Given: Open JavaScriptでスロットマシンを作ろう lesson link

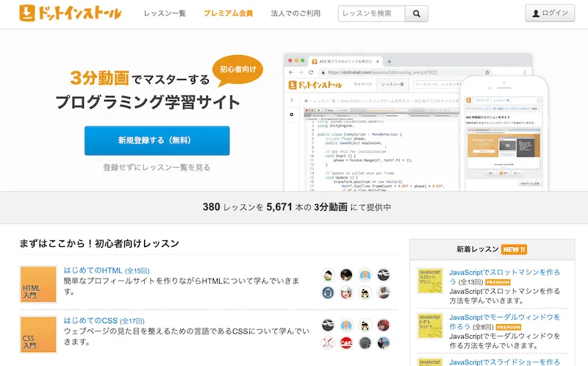Looking at the screenshot, I should click(x=504, y=277).
